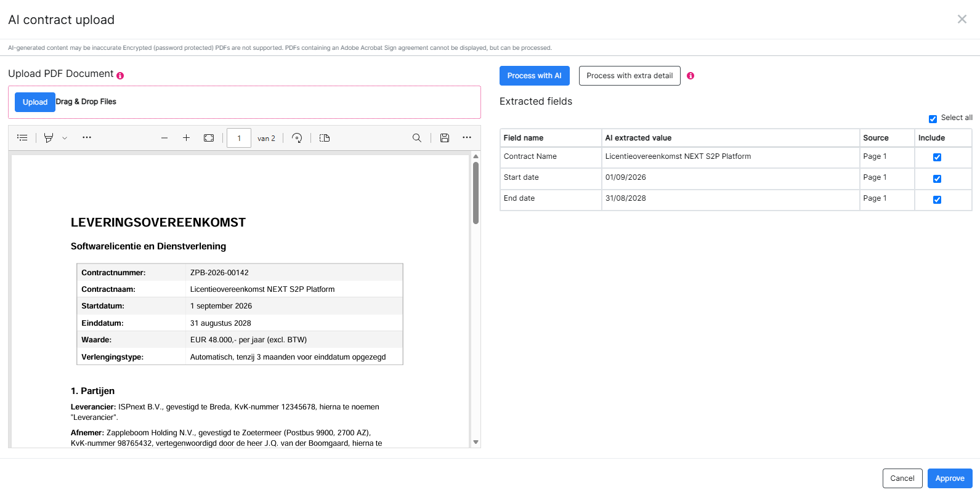The image size is (980, 495).
Task: Click the page number input field
Action: 239,139
